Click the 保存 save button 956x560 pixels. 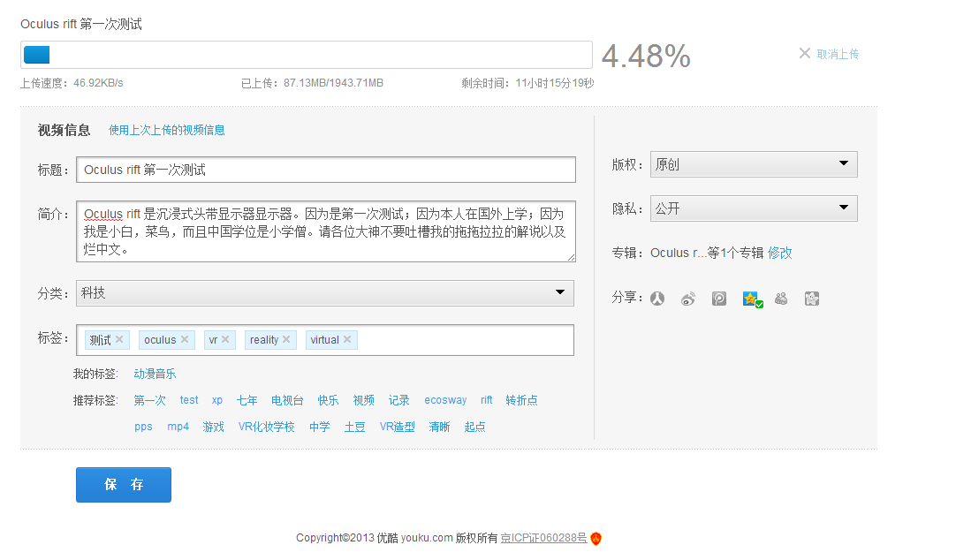pos(124,485)
